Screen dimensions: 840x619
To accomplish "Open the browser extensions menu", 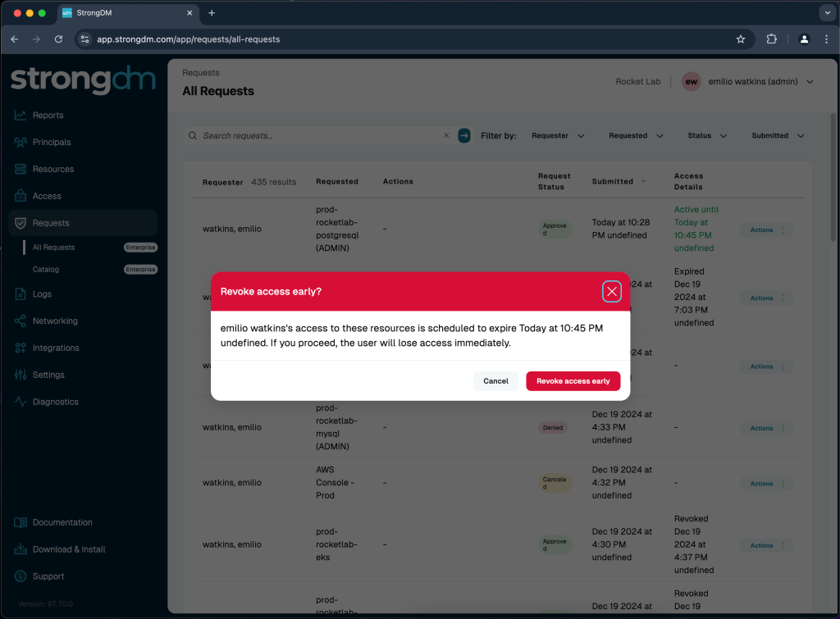I will 771,39.
